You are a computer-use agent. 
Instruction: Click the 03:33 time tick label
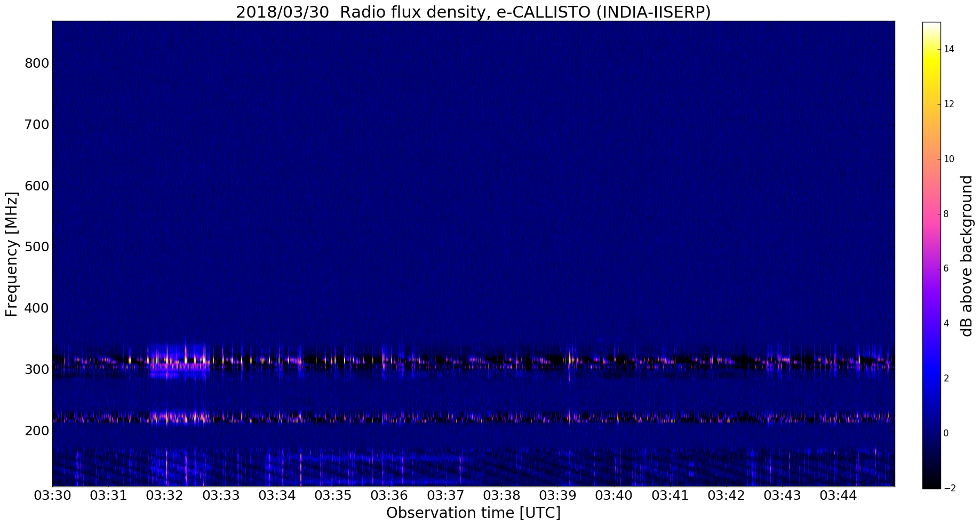click(x=221, y=496)
